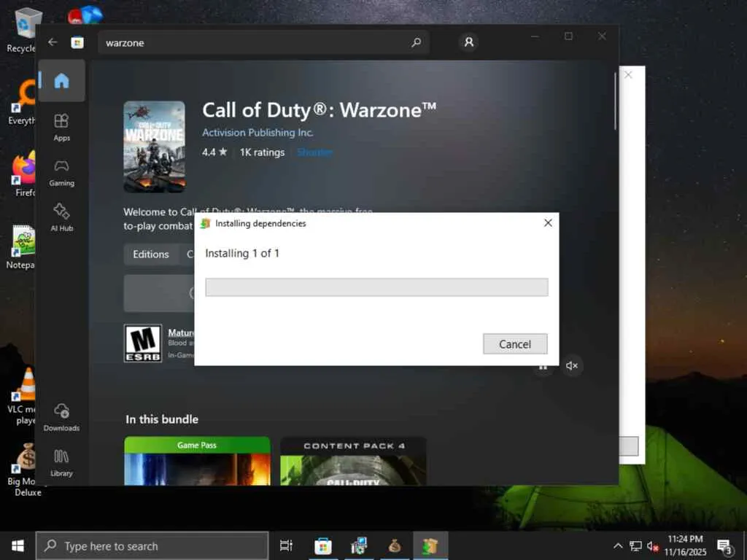747x560 pixels.
Task: Open the Gaming section in sidebar
Action: (62, 172)
